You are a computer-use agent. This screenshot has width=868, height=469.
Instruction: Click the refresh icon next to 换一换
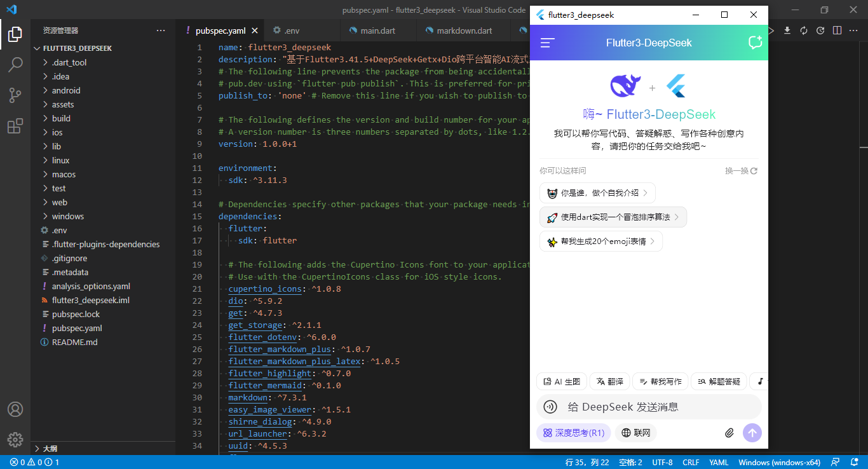pos(754,171)
